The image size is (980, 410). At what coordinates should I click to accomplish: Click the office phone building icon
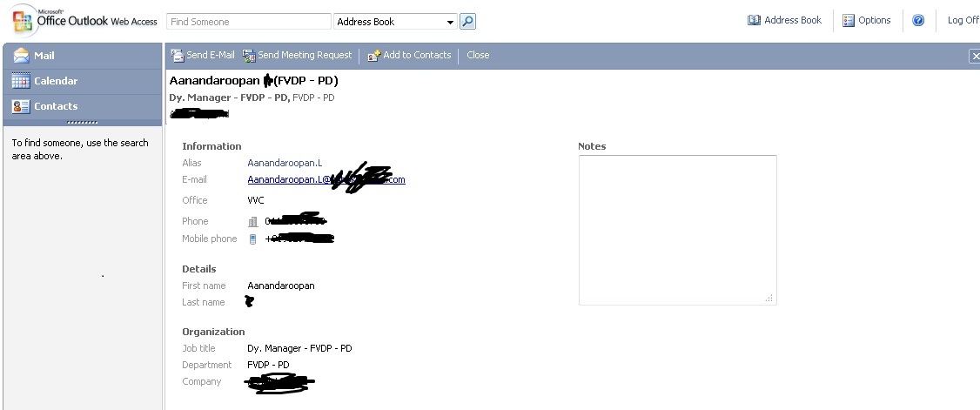click(252, 221)
